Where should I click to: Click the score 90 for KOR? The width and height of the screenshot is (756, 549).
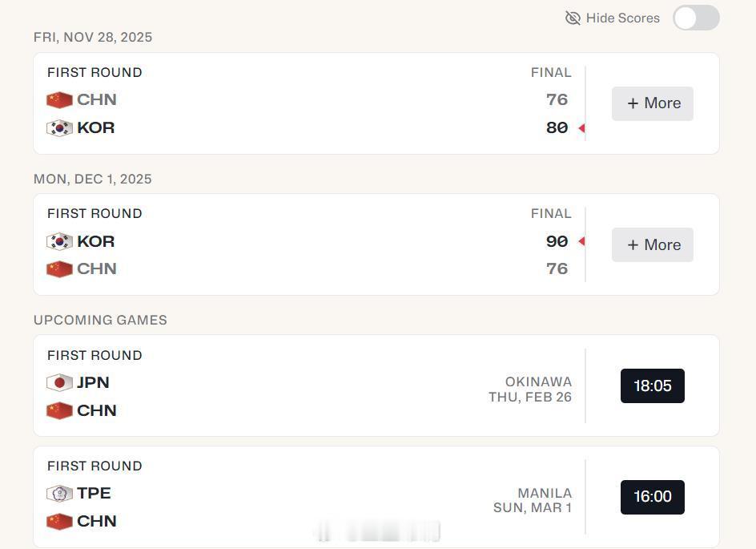point(557,241)
